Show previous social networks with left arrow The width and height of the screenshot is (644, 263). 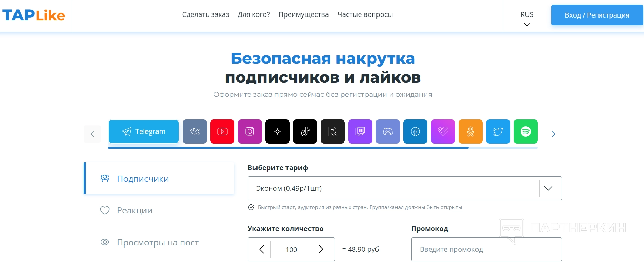coord(92,134)
